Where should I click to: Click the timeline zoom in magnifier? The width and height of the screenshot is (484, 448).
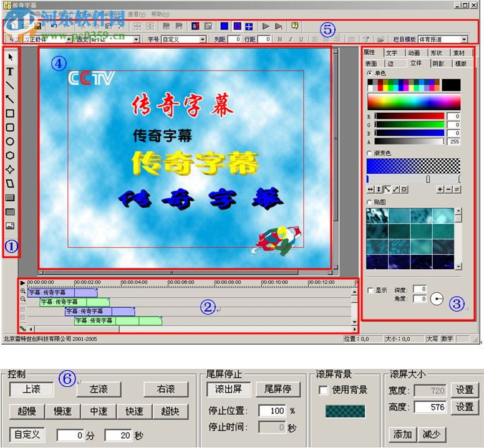pyautogui.click(x=23, y=291)
